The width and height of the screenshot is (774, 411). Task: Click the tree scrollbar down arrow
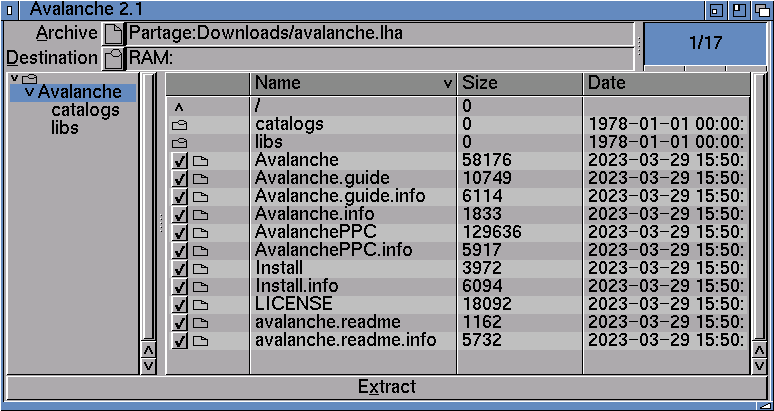pos(148,366)
